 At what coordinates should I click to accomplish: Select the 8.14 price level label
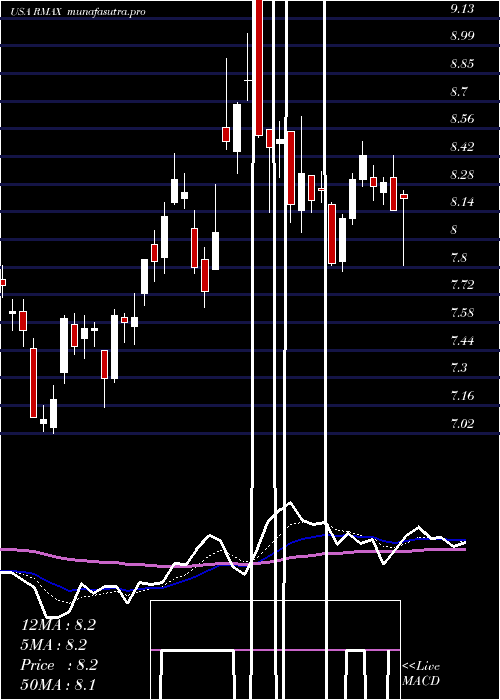click(462, 202)
